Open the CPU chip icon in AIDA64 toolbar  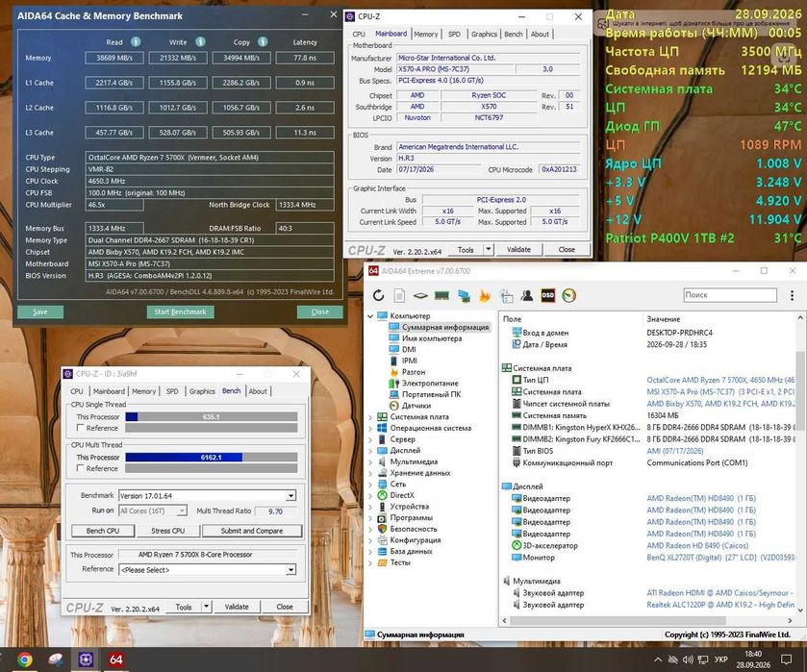[420, 295]
